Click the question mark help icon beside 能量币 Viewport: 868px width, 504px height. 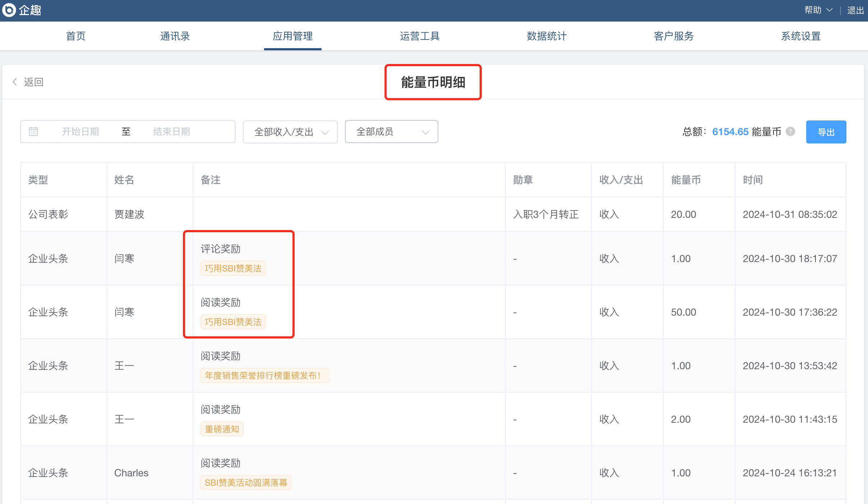790,132
